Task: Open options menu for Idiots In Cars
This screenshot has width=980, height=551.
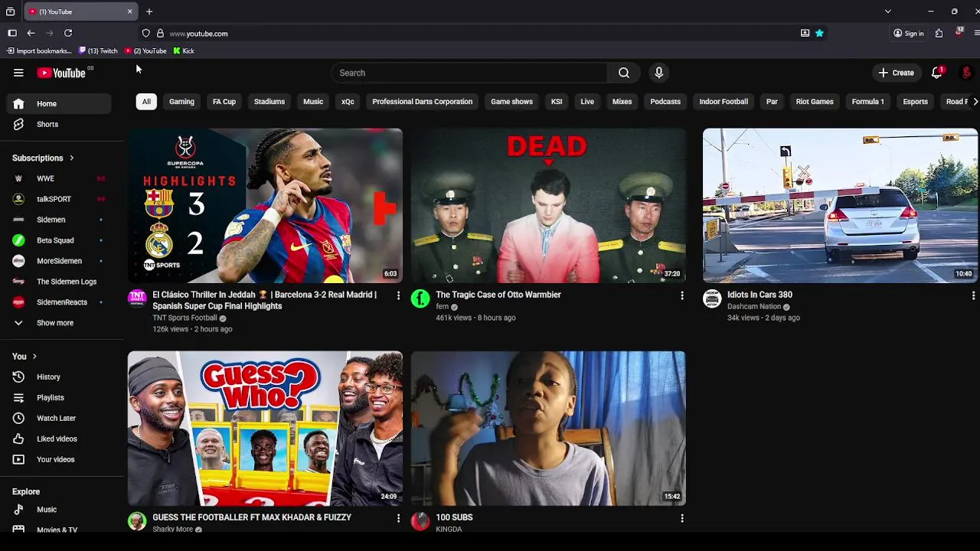Action: (973, 295)
